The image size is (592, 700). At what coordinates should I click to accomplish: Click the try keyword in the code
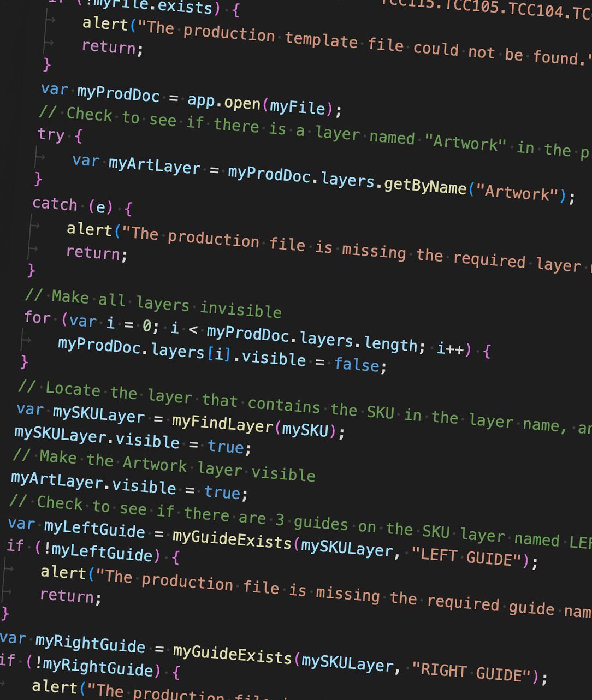(51, 134)
